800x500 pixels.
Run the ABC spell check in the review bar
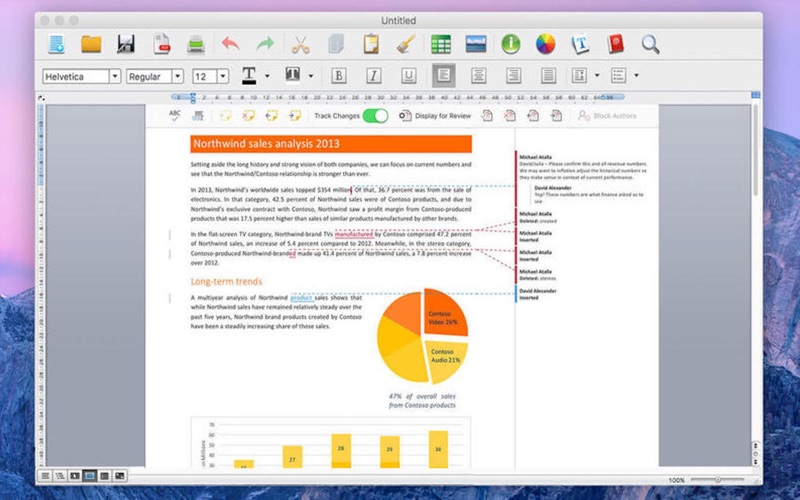pyautogui.click(x=174, y=116)
